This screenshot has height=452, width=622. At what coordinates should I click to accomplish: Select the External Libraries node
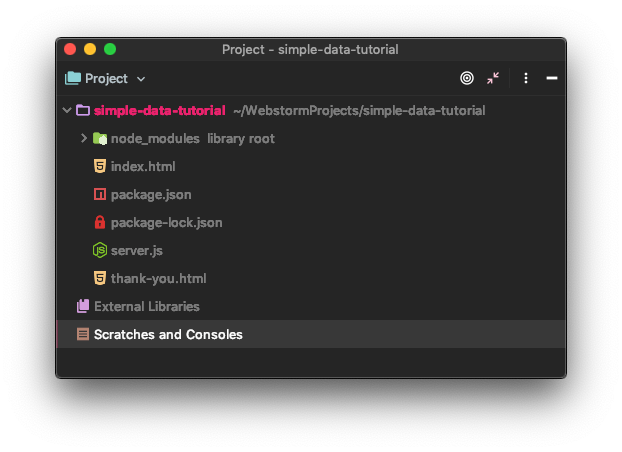coord(147,306)
